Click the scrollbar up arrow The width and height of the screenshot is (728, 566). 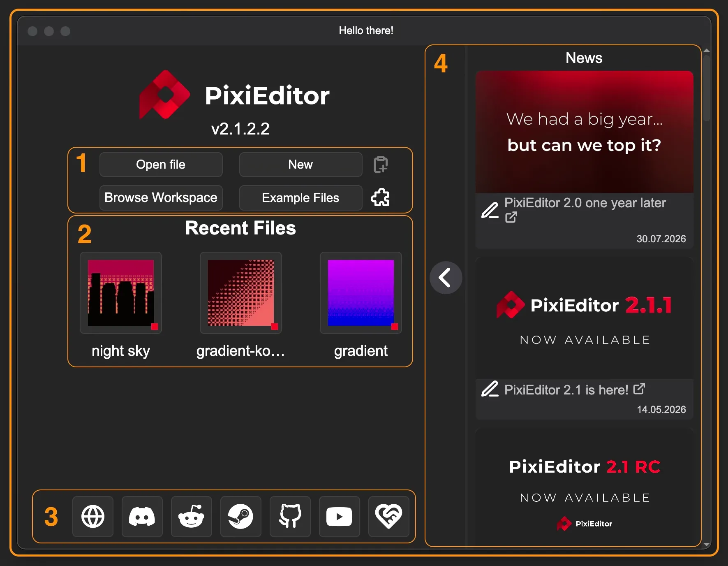[x=707, y=50]
